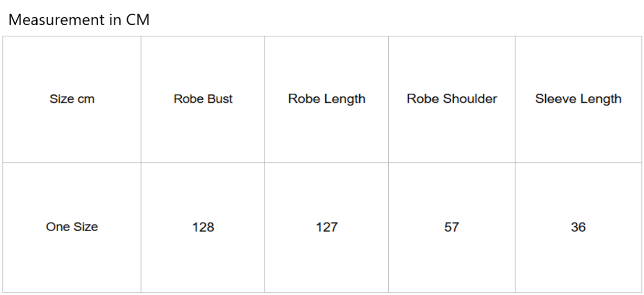This screenshot has height=295, width=644.
Task: Select the "Robe Length" column header
Action: pos(327,99)
